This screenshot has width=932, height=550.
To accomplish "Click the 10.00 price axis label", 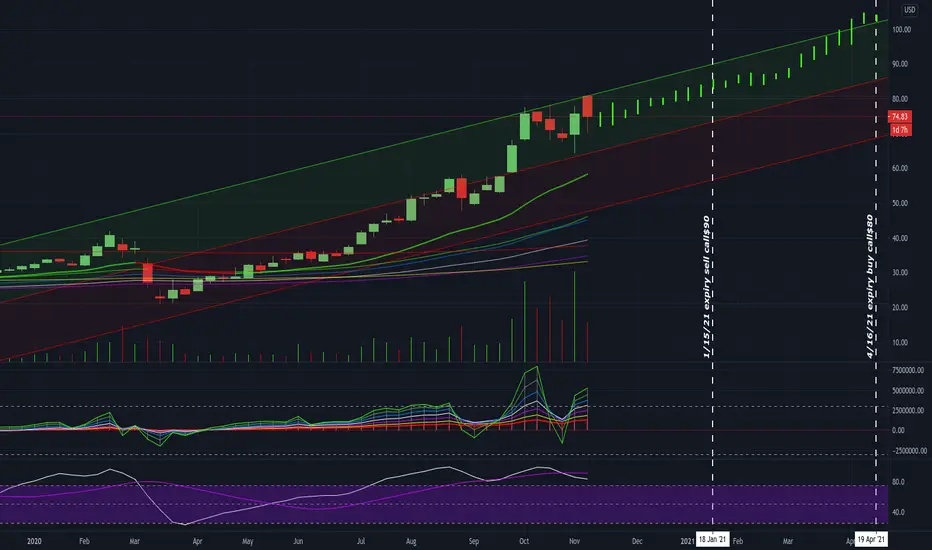I will pyautogui.click(x=900, y=342).
